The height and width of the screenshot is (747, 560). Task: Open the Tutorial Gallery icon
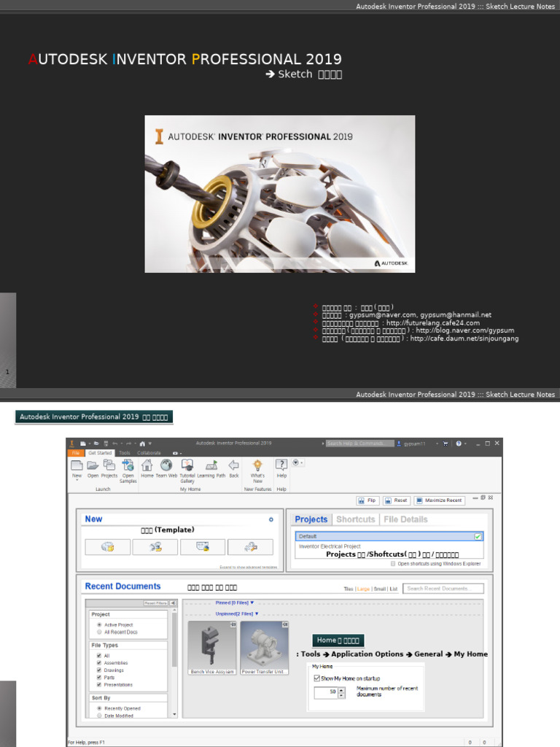coord(187,465)
